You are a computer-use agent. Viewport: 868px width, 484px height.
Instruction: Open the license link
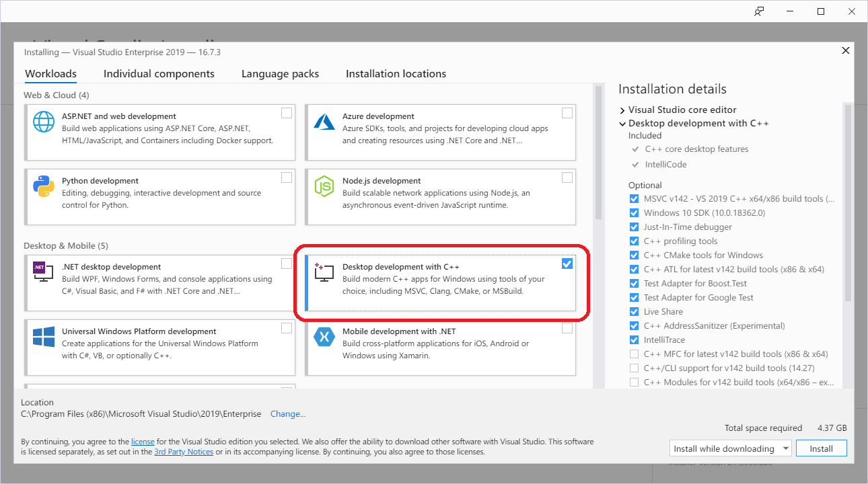coord(143,442)
